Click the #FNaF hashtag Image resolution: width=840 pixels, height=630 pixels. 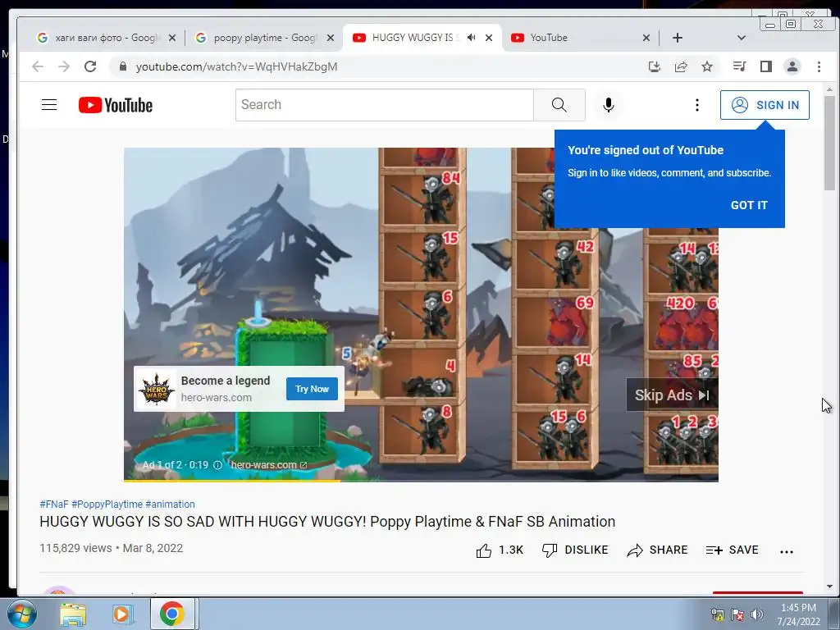click(x=54, y=504)
